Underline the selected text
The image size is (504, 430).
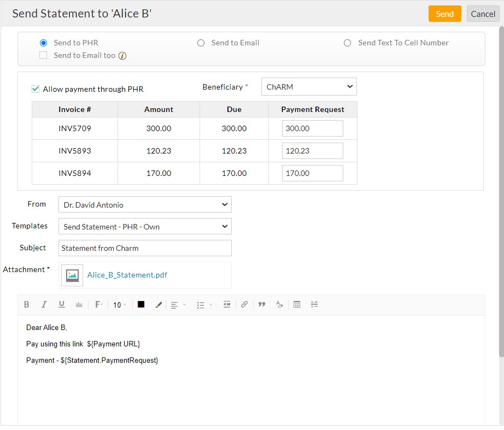click(61, 305)
